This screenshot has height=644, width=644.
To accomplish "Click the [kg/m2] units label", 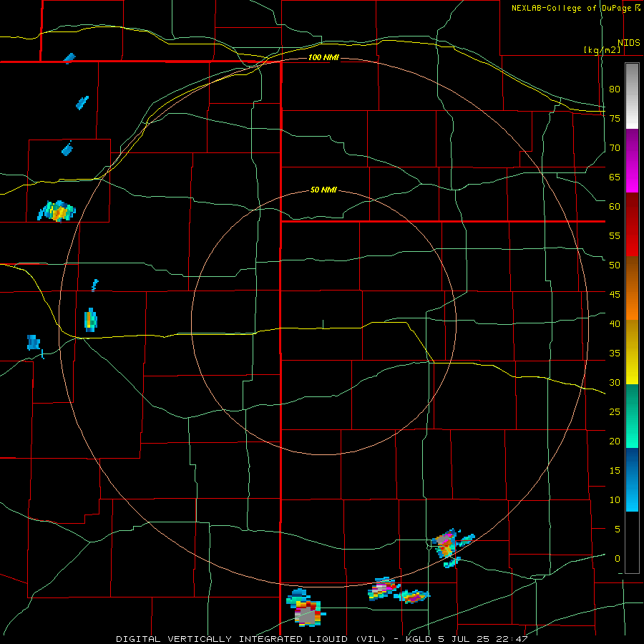I will click(602, 49).
